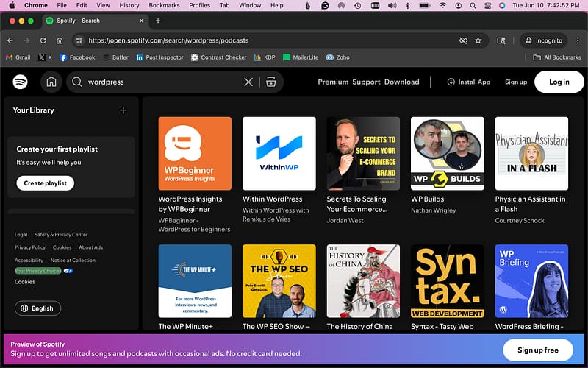Open WP Builds podcast cover

tap(448, 154)
